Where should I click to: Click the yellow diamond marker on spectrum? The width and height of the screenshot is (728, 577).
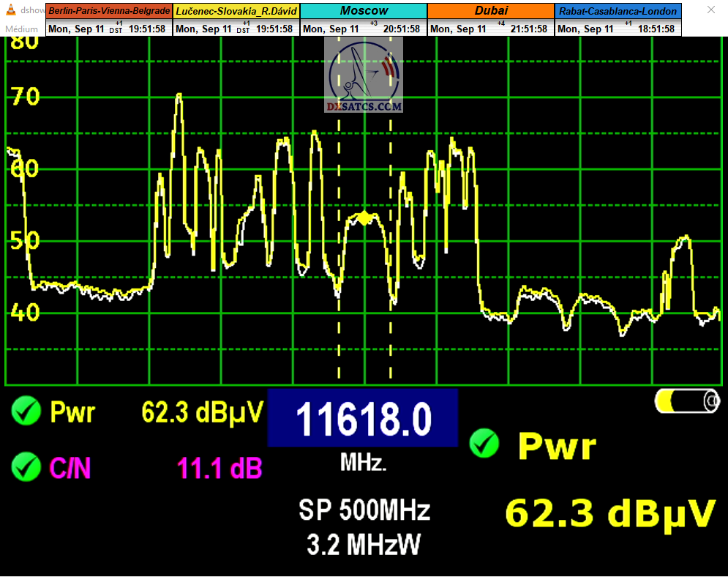point(364,218)
